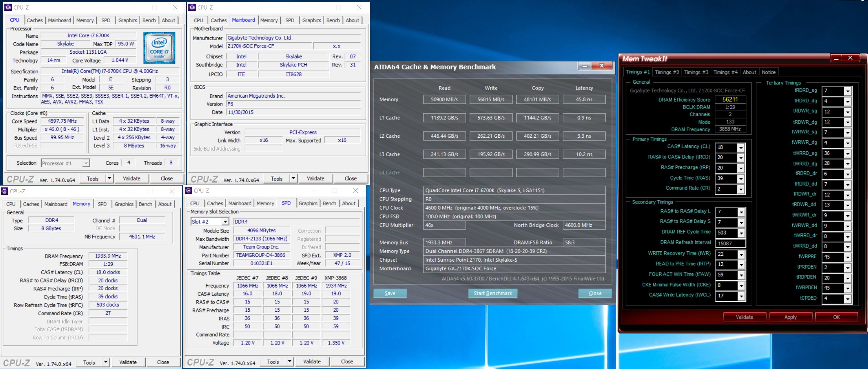Switch to Bench tab in Mainboard CPU-Z window
This screenshot has height=369, width=868.
pos(333,20)
